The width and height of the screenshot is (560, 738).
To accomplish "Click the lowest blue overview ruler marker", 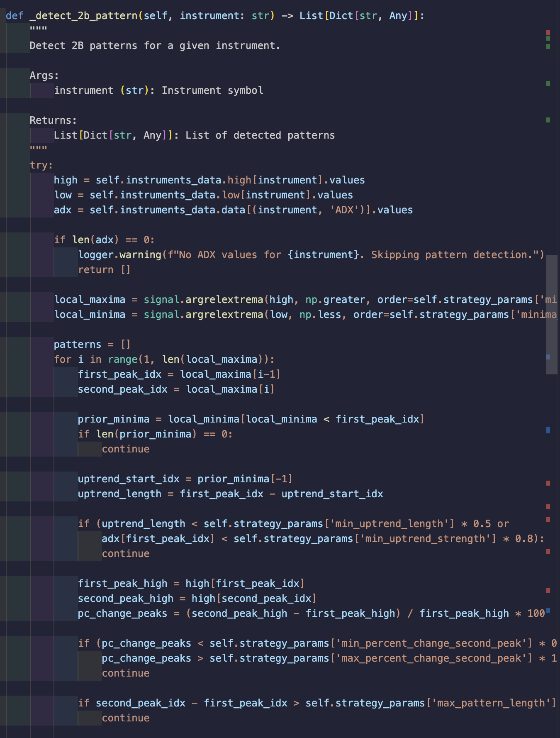I will 548,611.
